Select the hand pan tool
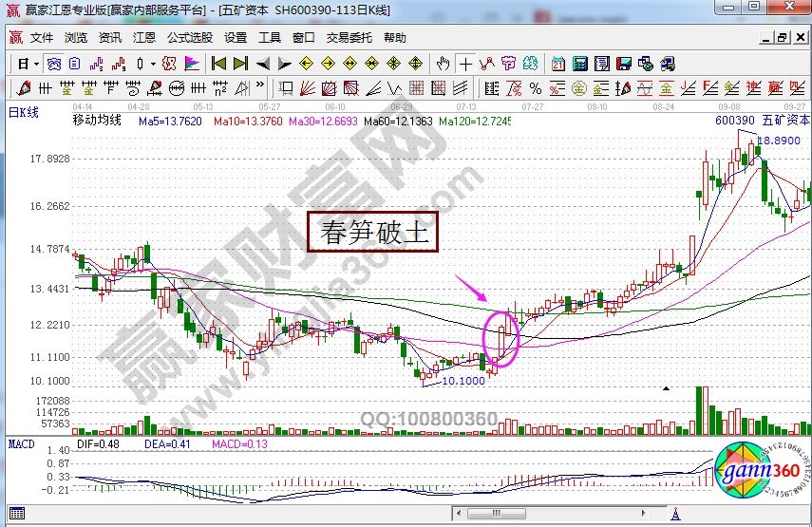812x527 pixels. [x=443, y=65]
